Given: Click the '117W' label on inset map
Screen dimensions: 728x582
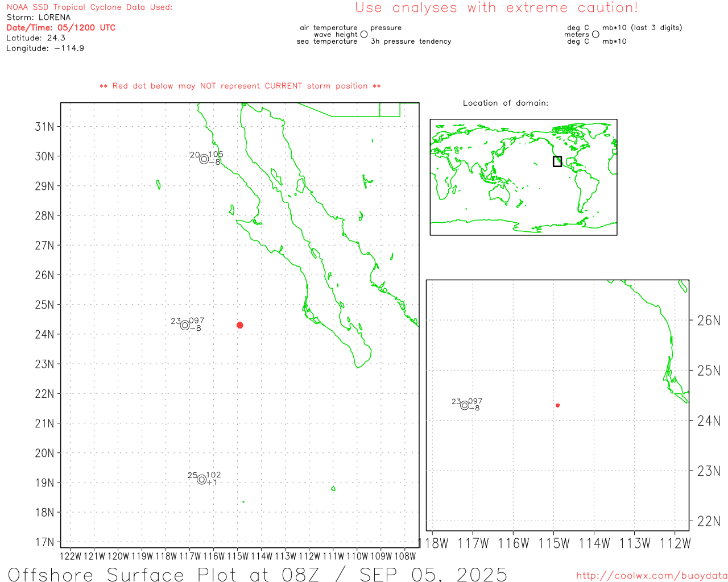Looking at the screenshot, I should pyautogui.click(x=473, y=543).
